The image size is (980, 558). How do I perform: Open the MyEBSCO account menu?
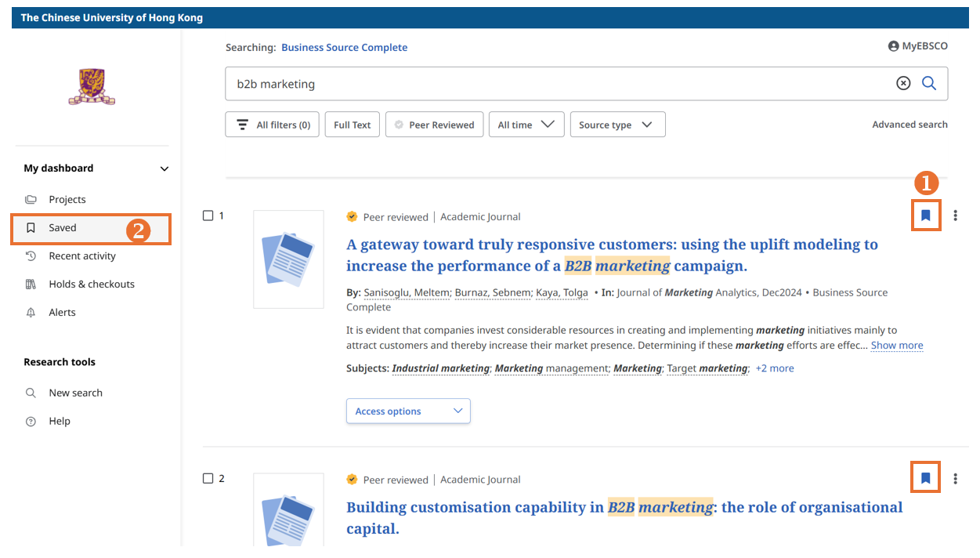point(917,46)
